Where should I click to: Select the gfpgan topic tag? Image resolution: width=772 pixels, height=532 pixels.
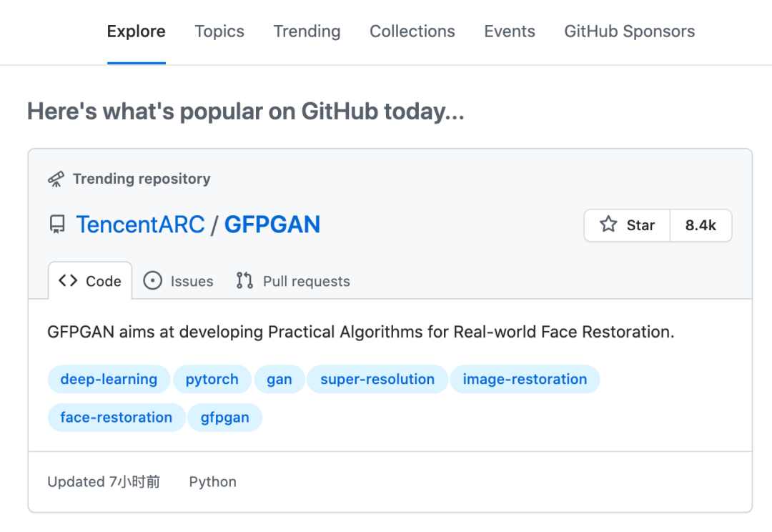(225, 418)
